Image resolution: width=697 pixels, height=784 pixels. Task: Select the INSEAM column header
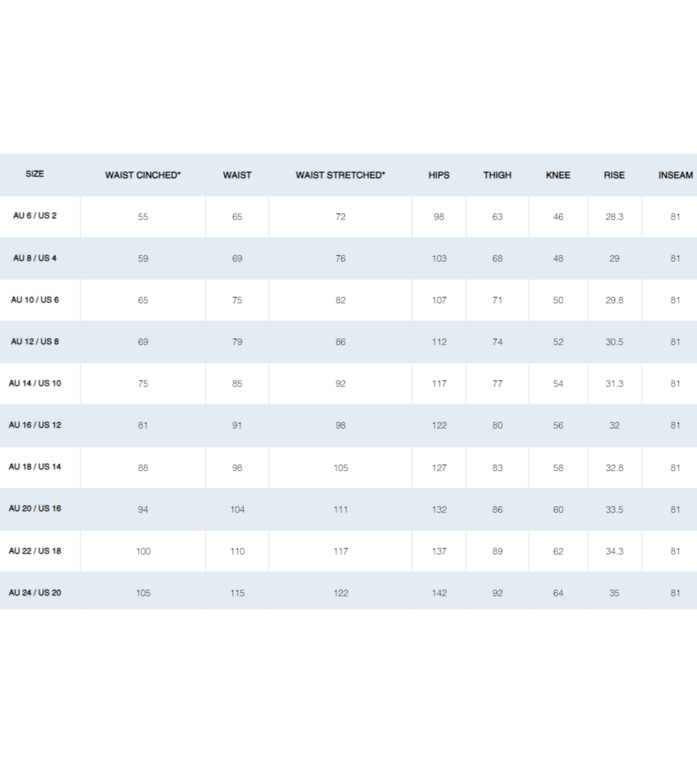click(x=675, y=175)
